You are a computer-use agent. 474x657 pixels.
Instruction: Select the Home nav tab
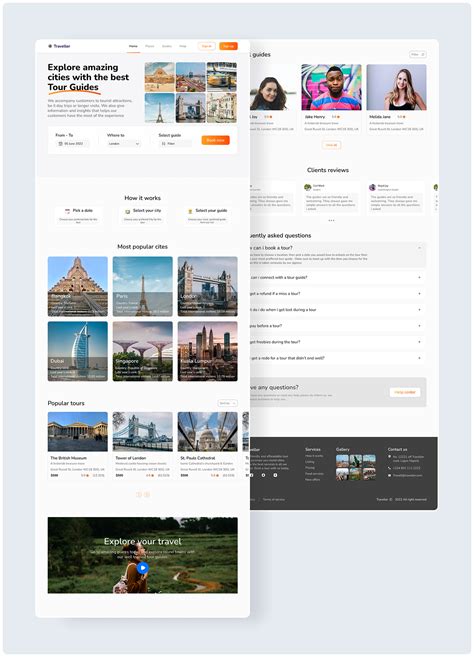[133, 46]
